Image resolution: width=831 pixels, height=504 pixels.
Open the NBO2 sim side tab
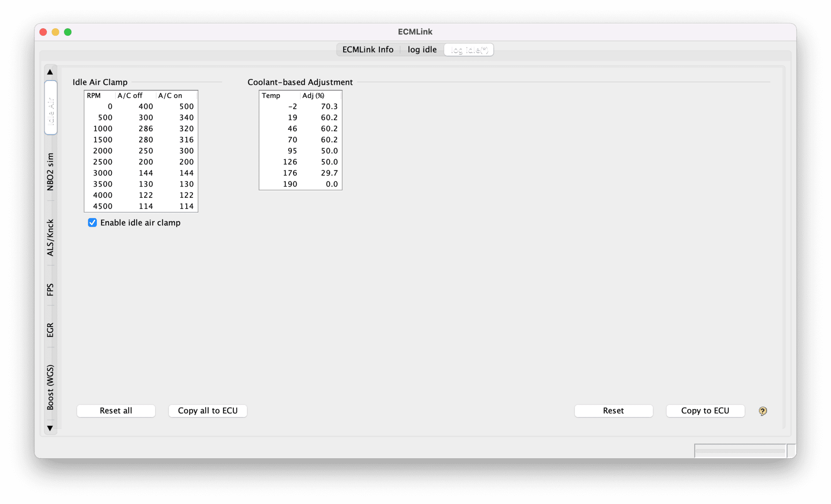pyautogui.click(x=50, y=171)
